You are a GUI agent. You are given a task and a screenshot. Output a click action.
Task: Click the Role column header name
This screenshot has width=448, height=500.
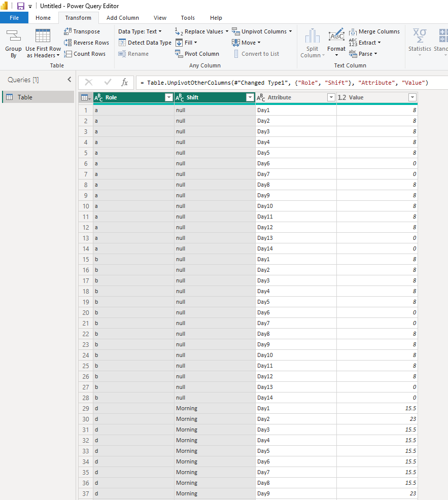pyautogui.click(x=111, y=97)
